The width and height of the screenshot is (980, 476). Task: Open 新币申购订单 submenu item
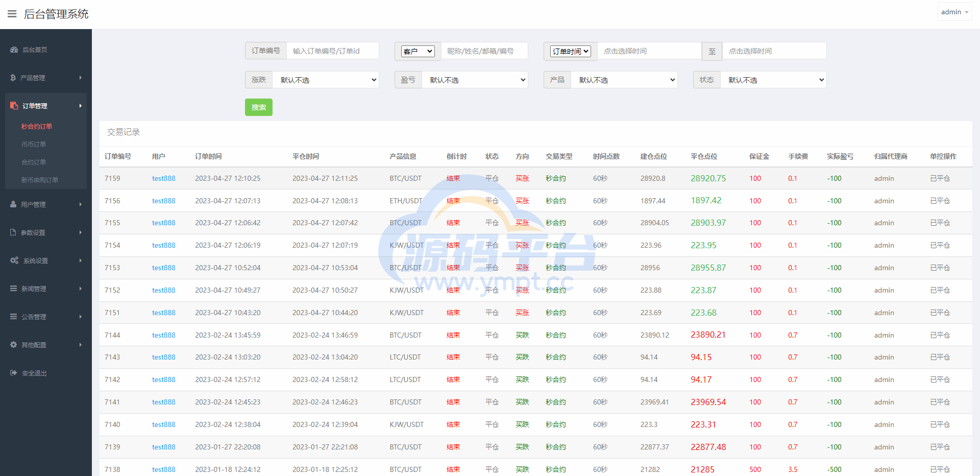pyautogui.click(x=40, y=180)
